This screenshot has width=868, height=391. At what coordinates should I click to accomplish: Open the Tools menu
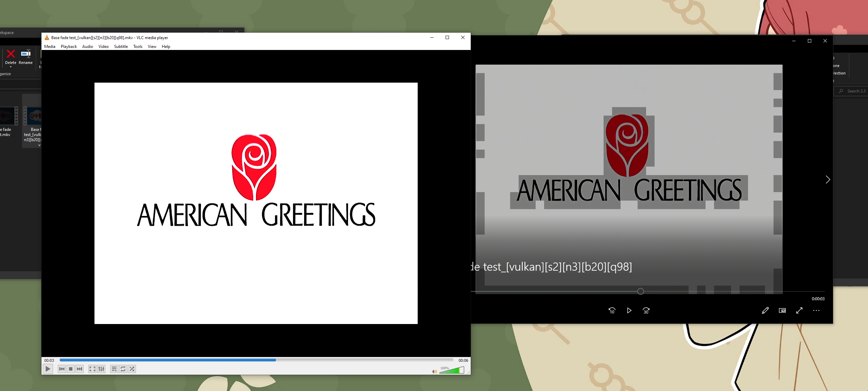pos(138,47)
